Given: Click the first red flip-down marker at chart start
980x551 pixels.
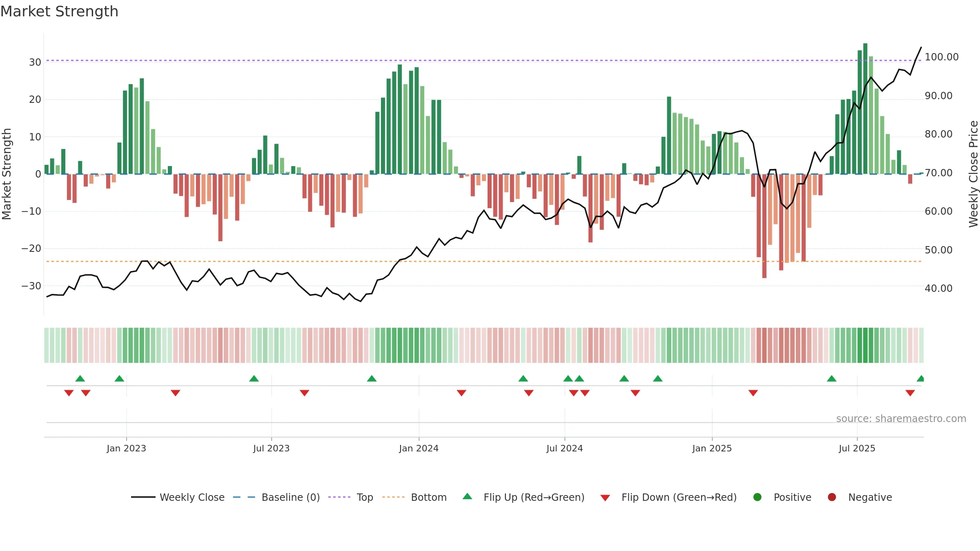Looking at the screenshot, I should (69, 393).
